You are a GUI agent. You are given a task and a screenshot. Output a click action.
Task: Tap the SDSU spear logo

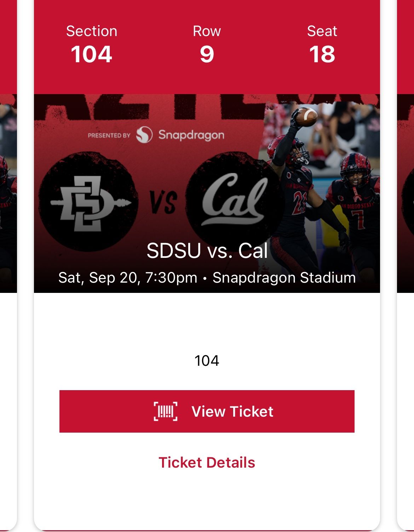click(88, 203)
